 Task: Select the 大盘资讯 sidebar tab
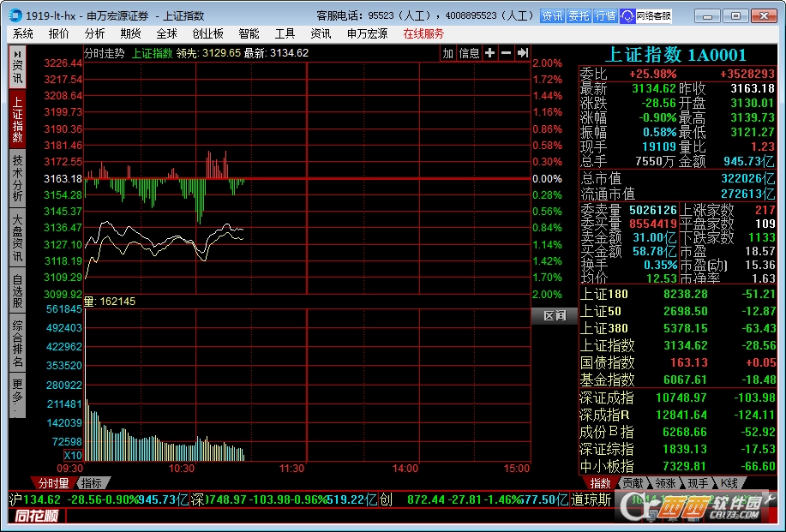17,237
